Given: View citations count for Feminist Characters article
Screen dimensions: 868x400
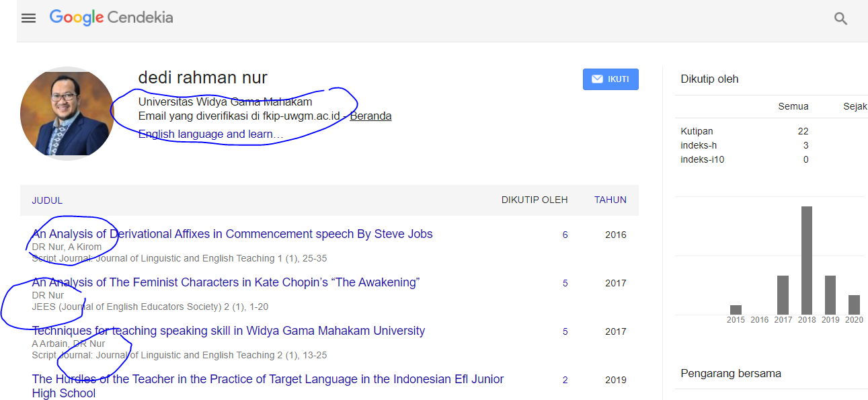Looking at the screenshot, I should (565, 283).
